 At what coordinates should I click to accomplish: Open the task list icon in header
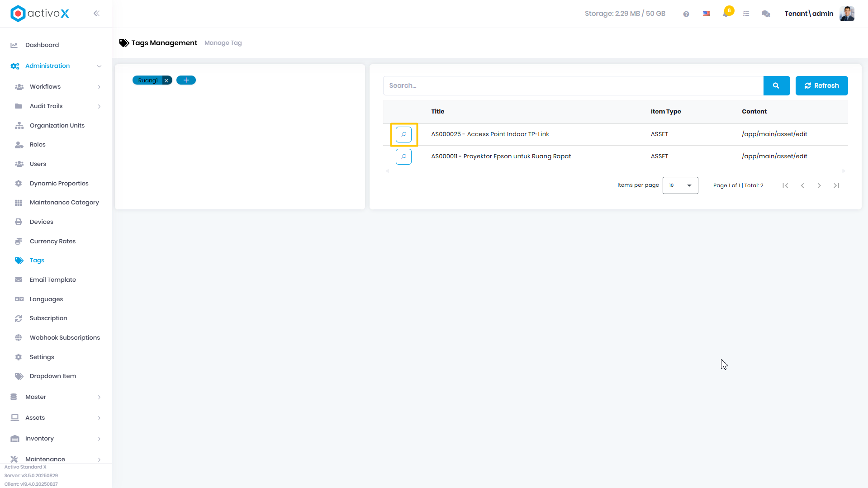point(746,14)
